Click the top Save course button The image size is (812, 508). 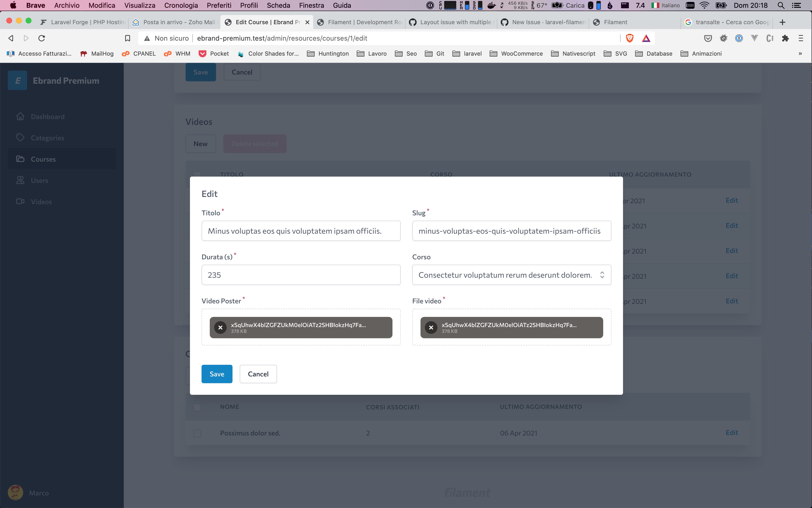(201, 72)
